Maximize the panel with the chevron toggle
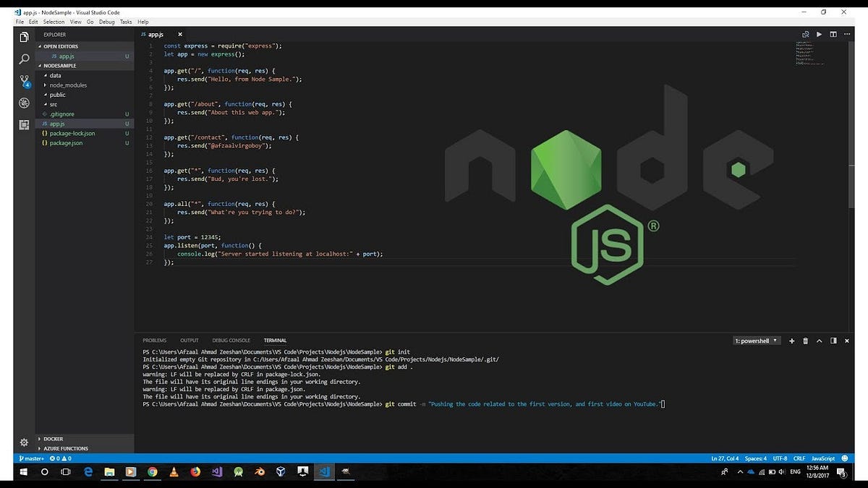 tap(820, 341)
